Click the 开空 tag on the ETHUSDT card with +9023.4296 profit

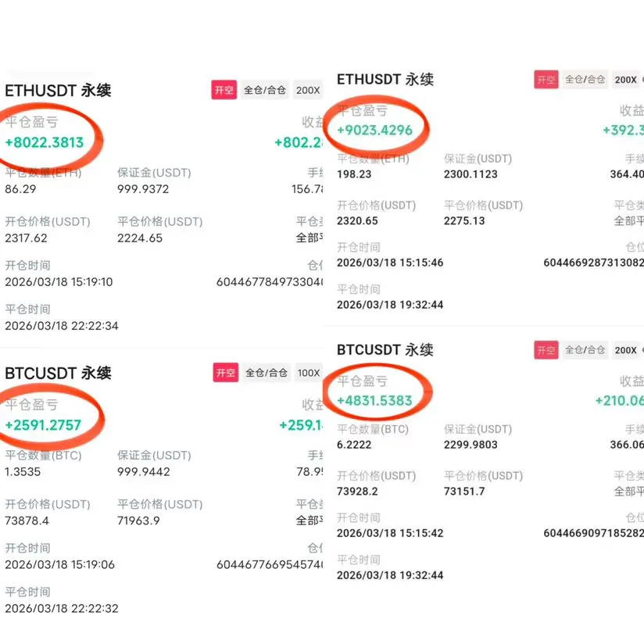(x=546, y=79)
